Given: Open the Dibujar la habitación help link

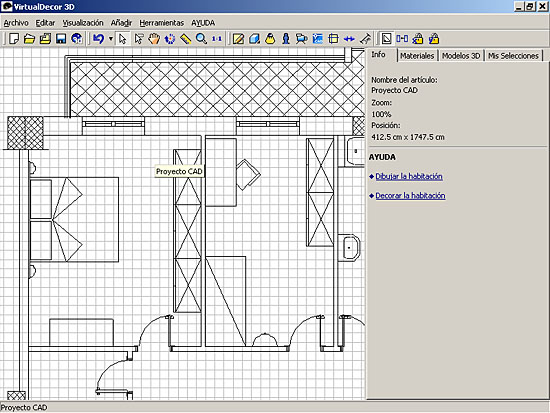Looking at the screenshot, I should pyautogui.click(x=409, y=176).
